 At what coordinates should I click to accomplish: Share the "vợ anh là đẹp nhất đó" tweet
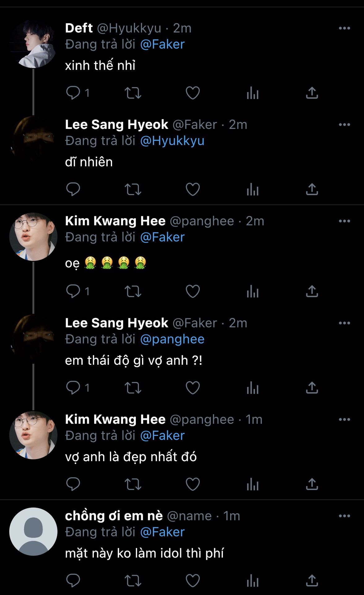pyautogui.click(x=312, y=484)
